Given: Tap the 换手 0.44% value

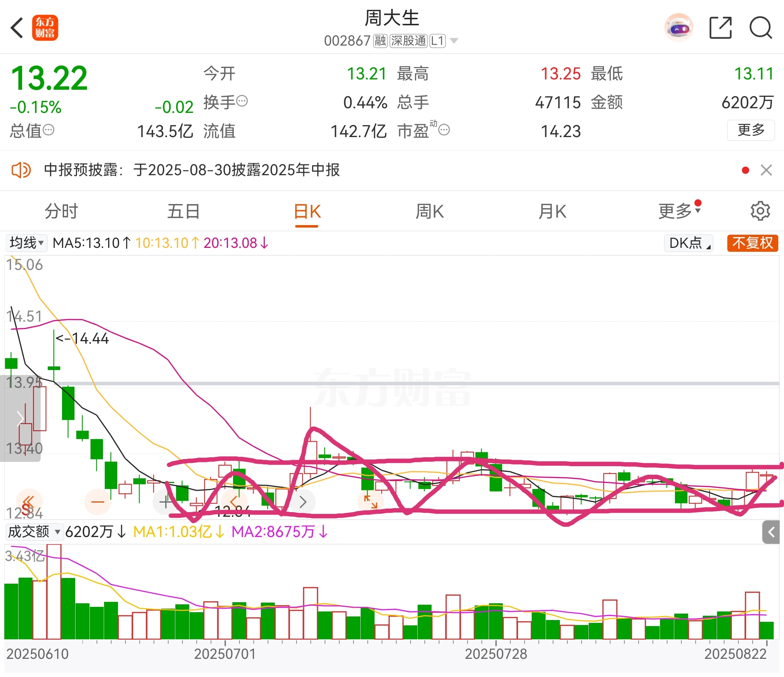Looking at the screenshot, I should (x=365, y=103).
